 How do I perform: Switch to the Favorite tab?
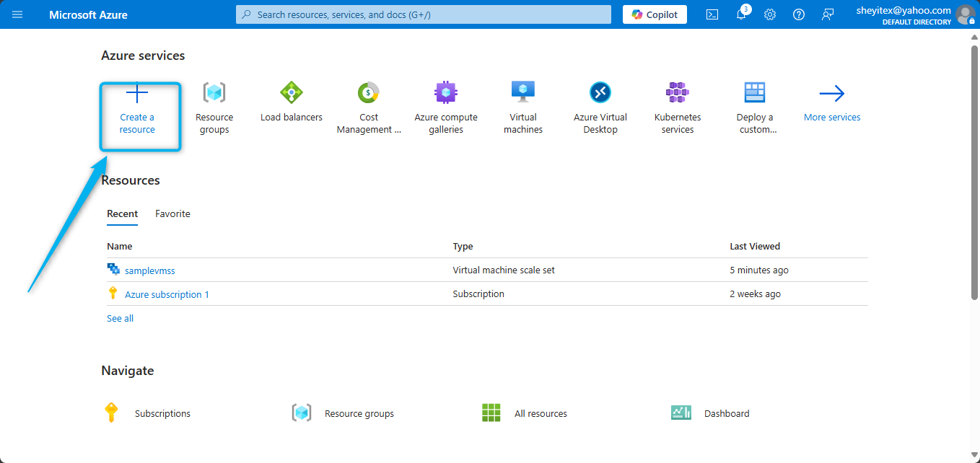click(173, 213)
